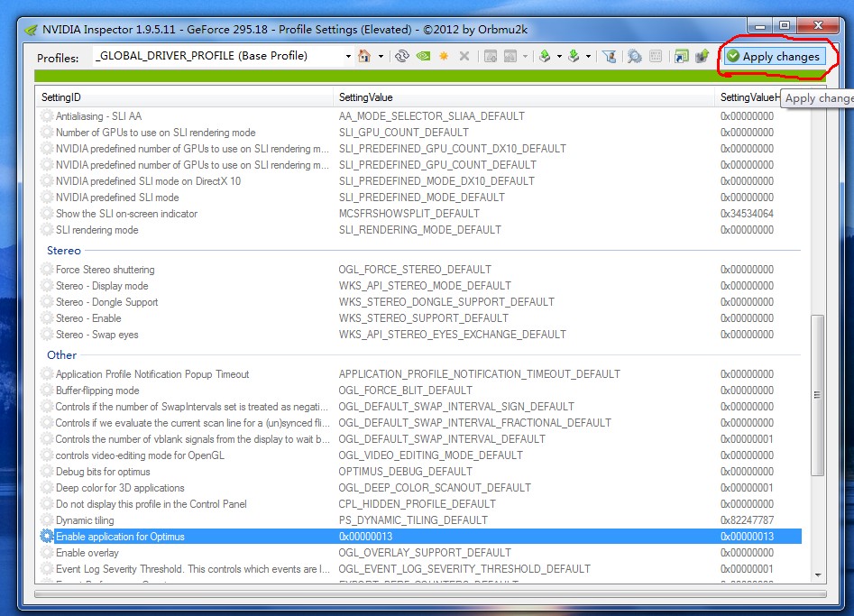The width and height of the screenshot is (854, 616).
Task: Click the hex value 0x34534064
Action: coord(747,214)
